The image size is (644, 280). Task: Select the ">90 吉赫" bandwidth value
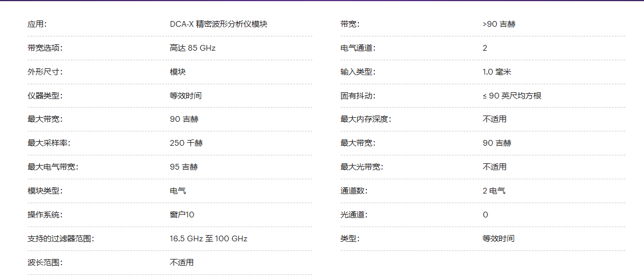[499, 24]
